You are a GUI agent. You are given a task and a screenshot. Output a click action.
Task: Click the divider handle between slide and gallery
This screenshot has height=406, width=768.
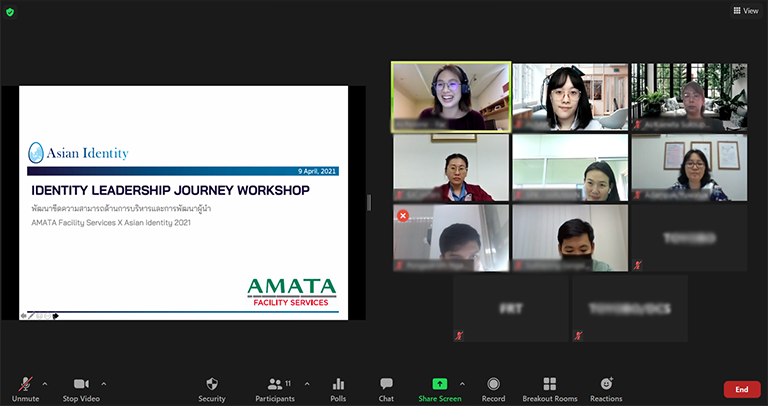point(370,203)
